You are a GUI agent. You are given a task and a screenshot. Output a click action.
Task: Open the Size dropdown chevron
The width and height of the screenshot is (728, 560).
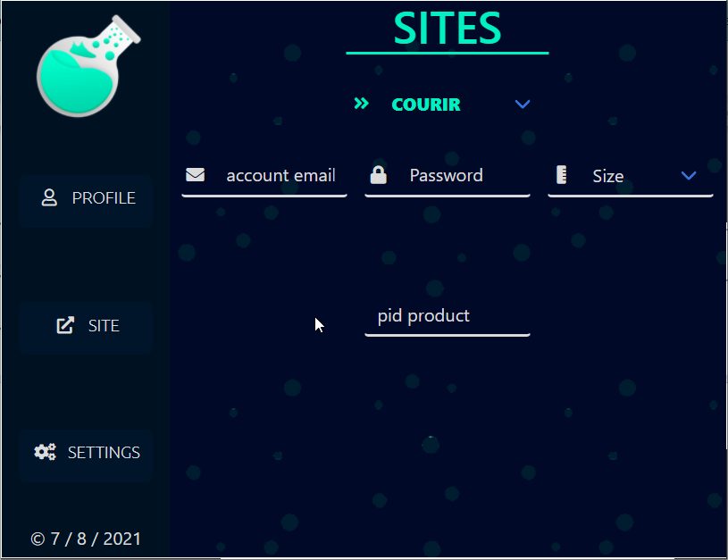[x=689, y=176]
